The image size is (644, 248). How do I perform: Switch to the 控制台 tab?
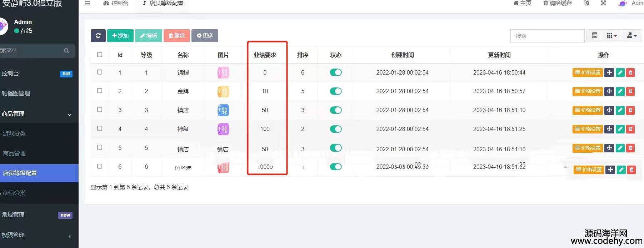pyautogui.click(x=116, y=3)
